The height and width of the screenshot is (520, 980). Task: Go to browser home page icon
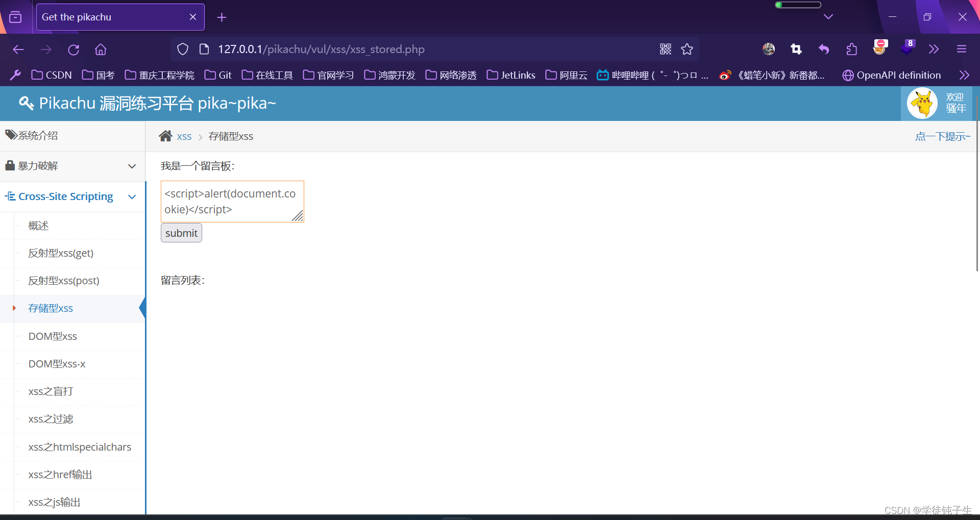(101, 49)
